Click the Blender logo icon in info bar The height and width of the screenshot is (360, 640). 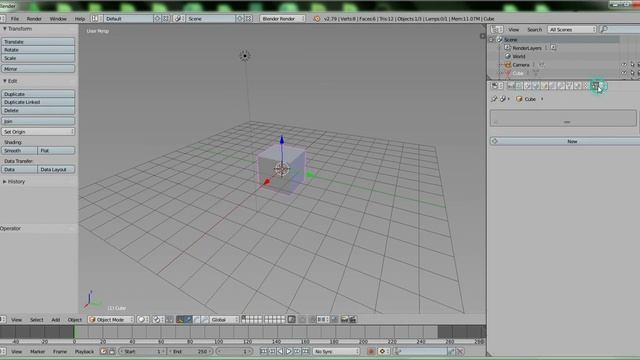click(x=317, y=19)
